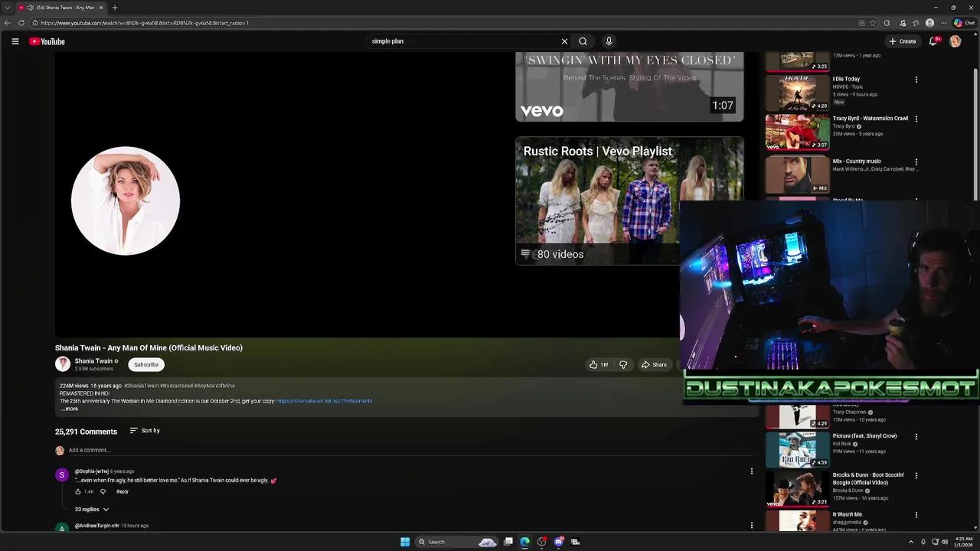Viewport: 980px width, 551px height.
Task: Show hidden system tray icons
Action: [x=910, y=542]
